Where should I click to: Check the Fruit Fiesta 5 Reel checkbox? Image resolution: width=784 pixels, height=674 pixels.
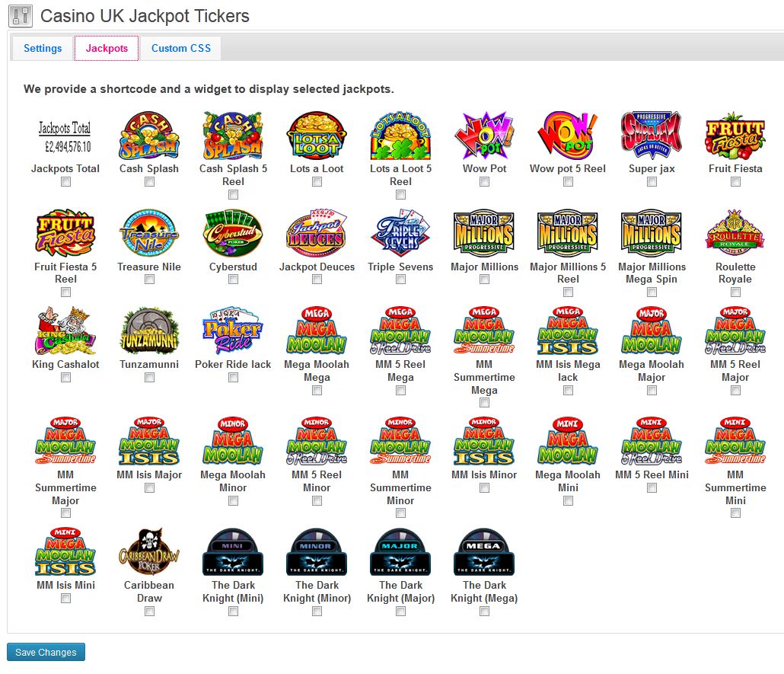click(x=65, y=292)
